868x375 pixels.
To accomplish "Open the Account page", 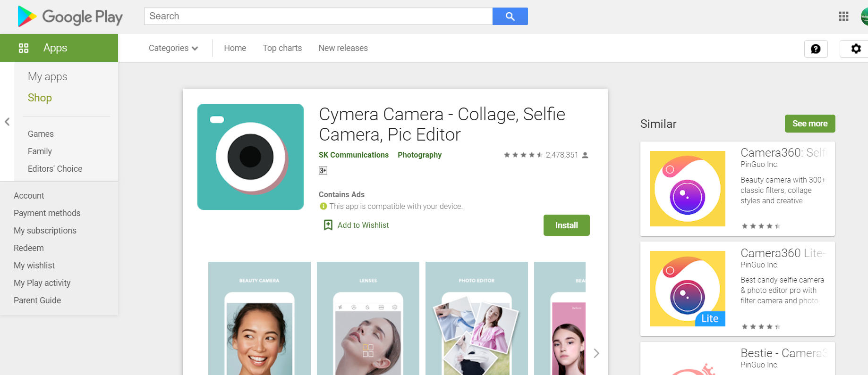I will tap(29, 196).
